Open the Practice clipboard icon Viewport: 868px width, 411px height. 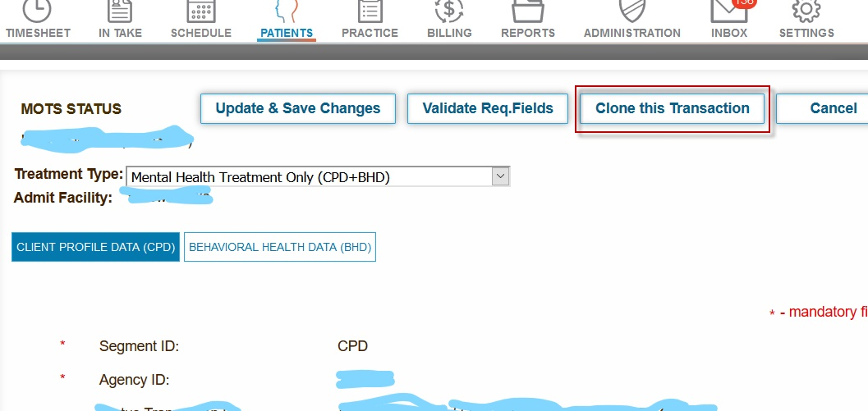(x=370, y=10)
